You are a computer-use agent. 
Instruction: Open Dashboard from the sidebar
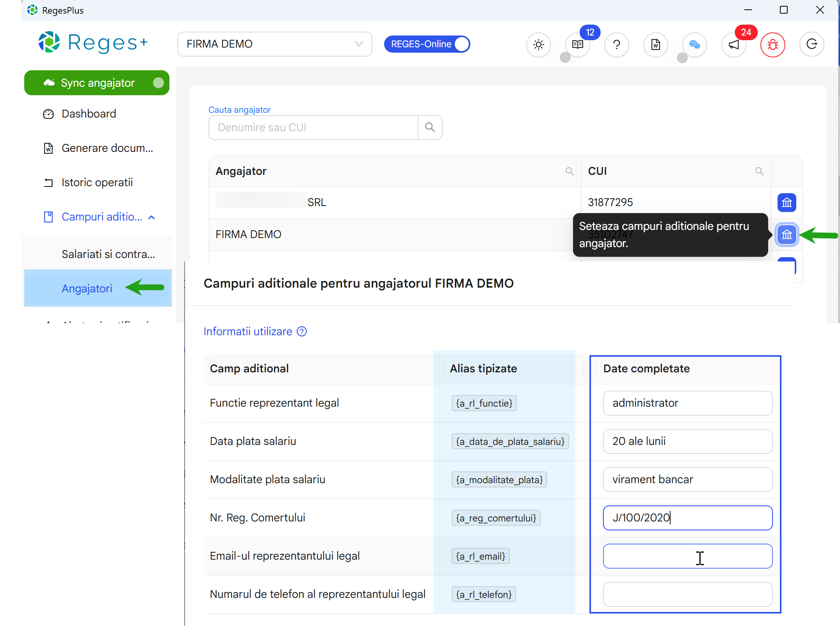coord(89,114)
